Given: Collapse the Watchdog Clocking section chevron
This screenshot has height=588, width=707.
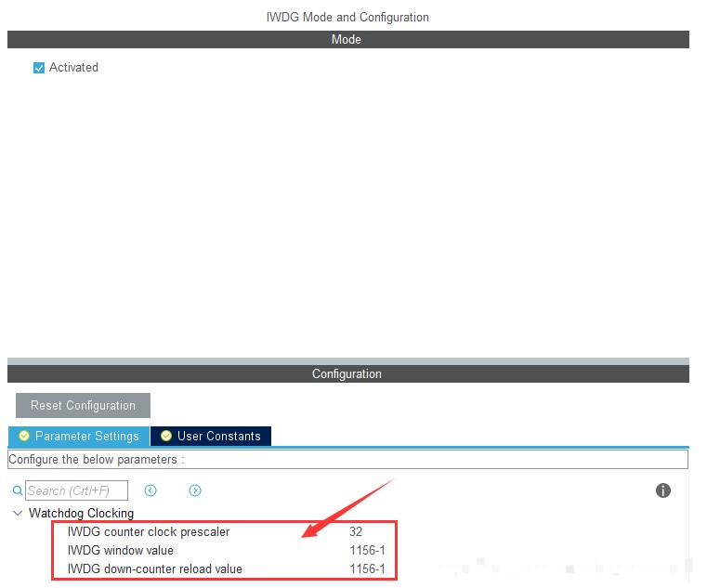Looking at the screenshot, I should tap(18, 514).
